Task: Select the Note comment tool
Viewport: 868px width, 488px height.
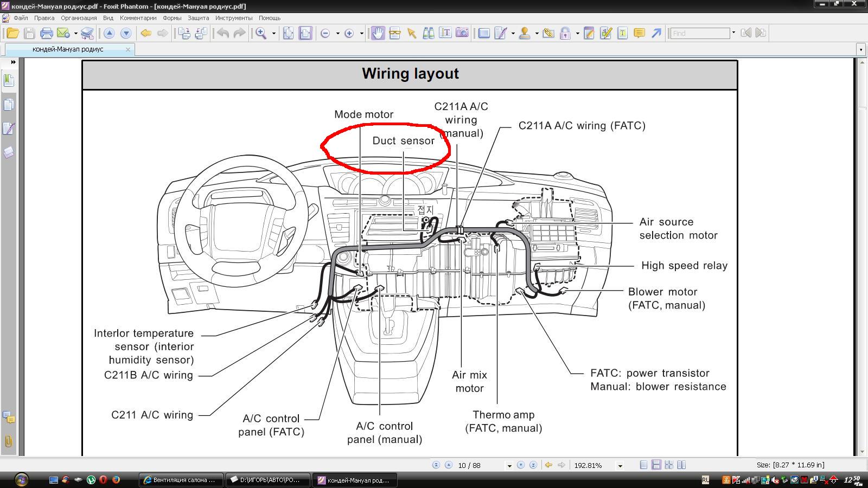Action: pos(639,33)
